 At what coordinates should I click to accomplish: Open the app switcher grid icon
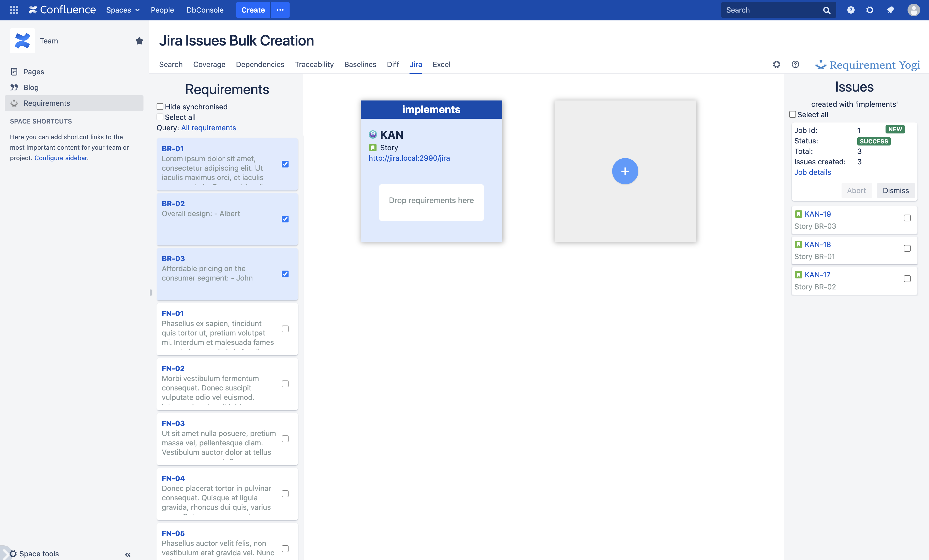(x=14, y=10)
